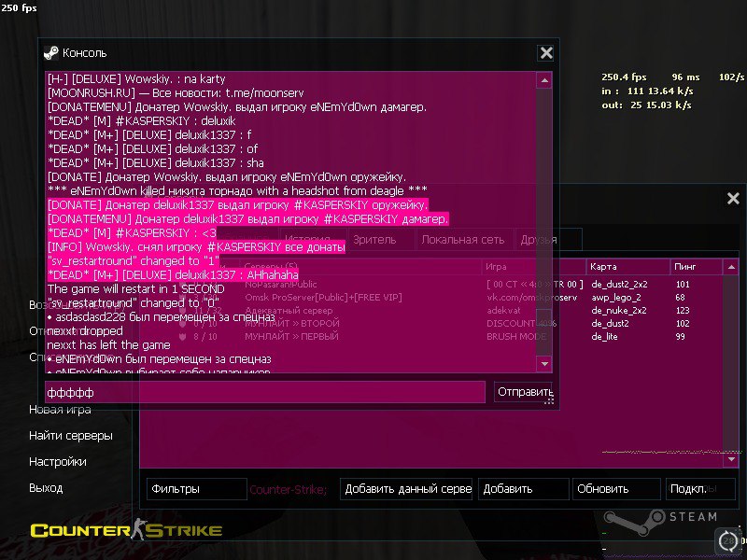Click the console's vertical scrollbar thumb

click(x=543, y=318)
